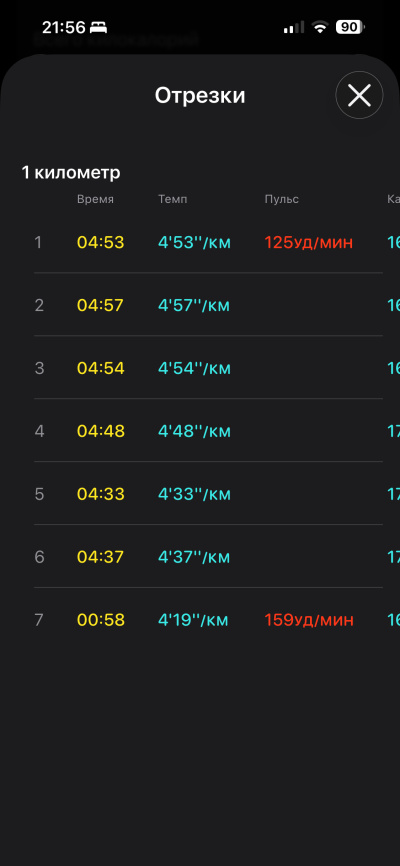Select segment 5 time 04:33
Screen dimensions: 400x866
(101, 494)
